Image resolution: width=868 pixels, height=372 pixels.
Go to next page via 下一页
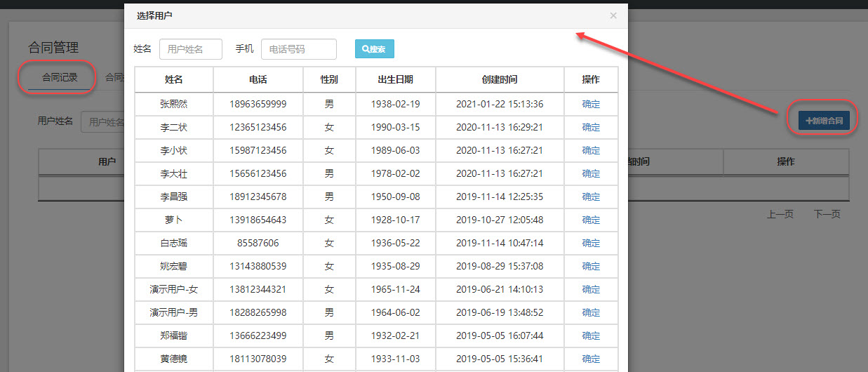pos(827,214)
